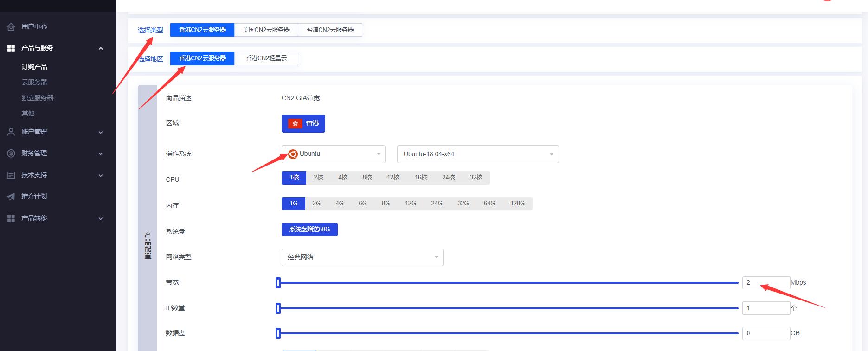
Task: Click the document icon beside 技术支持
Action: tap(11, 175)
